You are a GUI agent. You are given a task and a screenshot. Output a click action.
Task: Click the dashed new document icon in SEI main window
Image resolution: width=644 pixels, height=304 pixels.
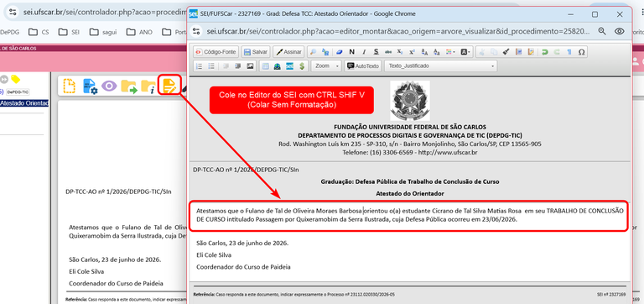pos(69,86)
